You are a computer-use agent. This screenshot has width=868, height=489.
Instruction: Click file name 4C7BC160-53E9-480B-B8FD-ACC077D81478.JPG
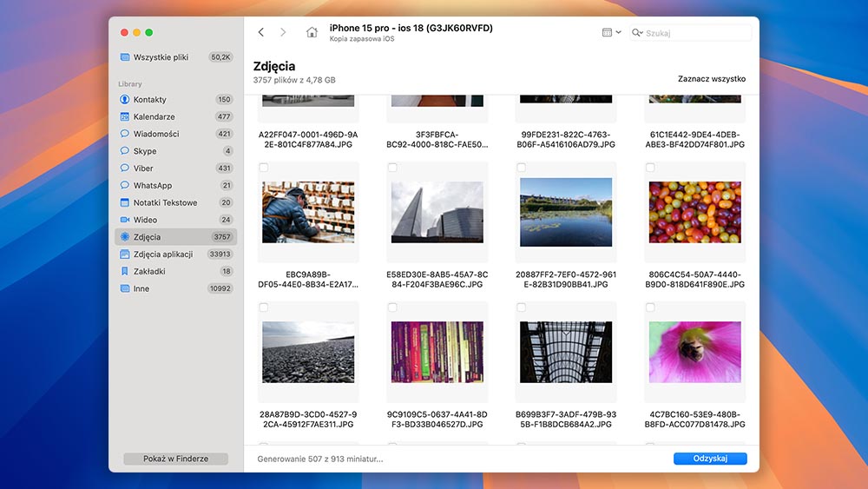point(694,420)
